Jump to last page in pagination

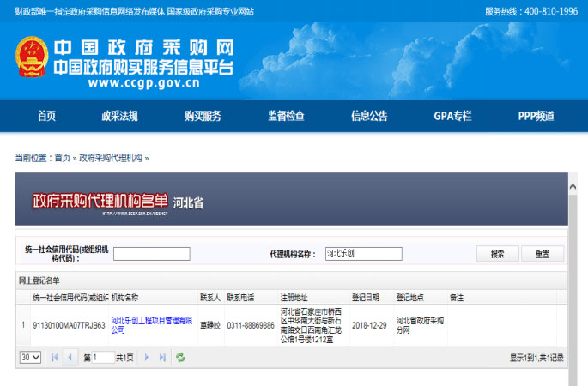[x=161, y=357]
